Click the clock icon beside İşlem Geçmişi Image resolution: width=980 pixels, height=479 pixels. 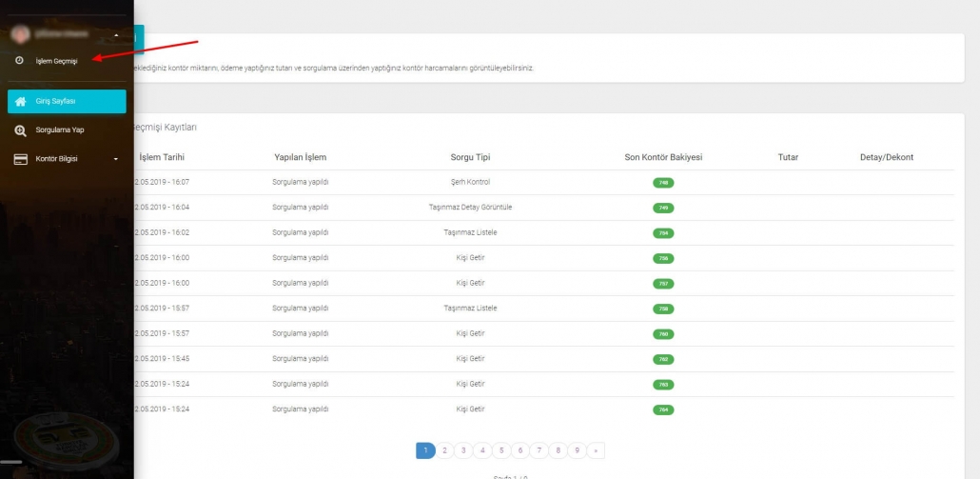point(20,61)
